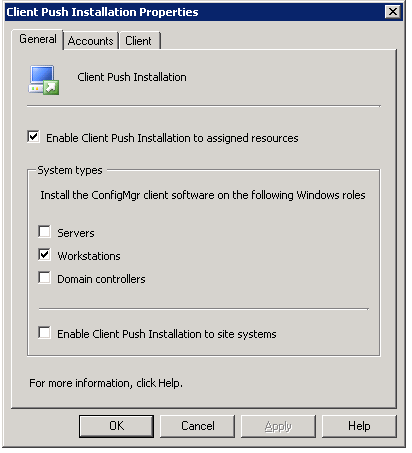Viewport: 412px width, 453px height.
Task: Click the 'Domain controllers' label text
Action: pos(101,279)
